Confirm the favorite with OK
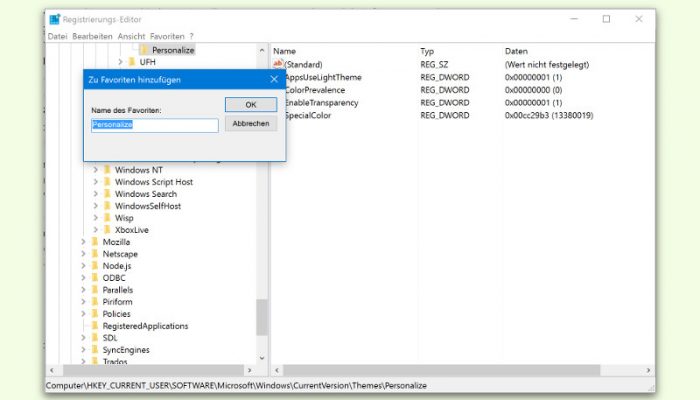 (x=251, y=104)
